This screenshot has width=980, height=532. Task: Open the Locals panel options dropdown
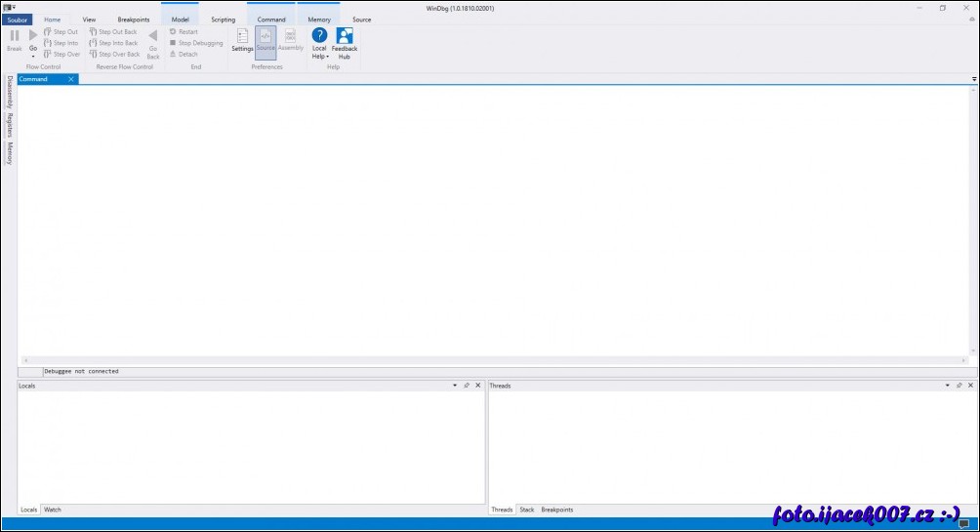coord(455,386)
